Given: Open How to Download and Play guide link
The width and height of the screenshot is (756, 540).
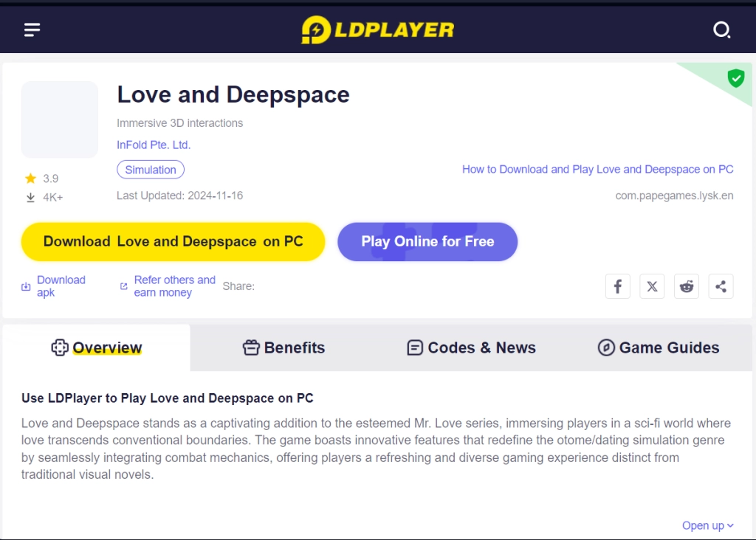Looking at the screenshot, I should point(598,170).
